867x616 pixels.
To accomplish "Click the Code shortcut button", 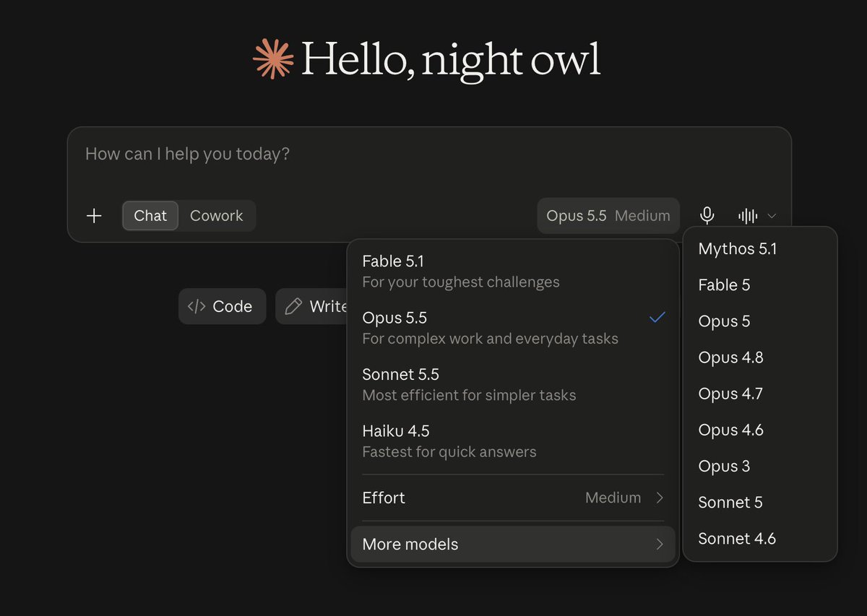I will 222,306.
